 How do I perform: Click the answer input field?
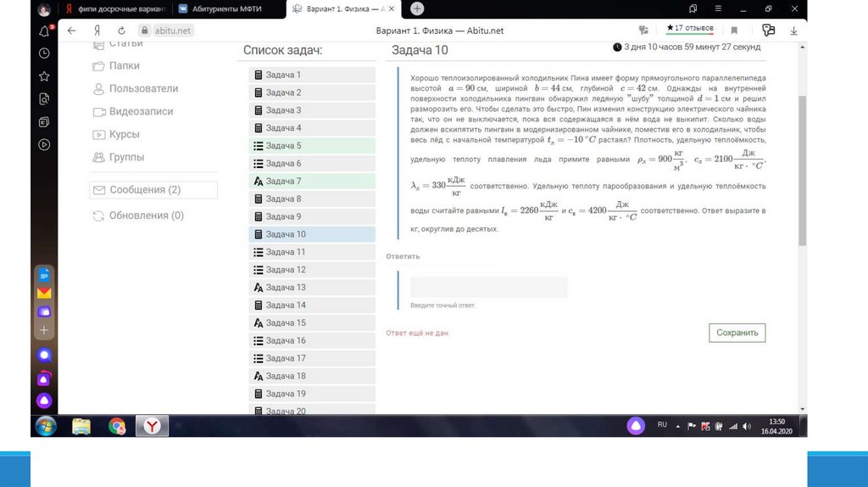pyautogui.click(x=489, y=287)
